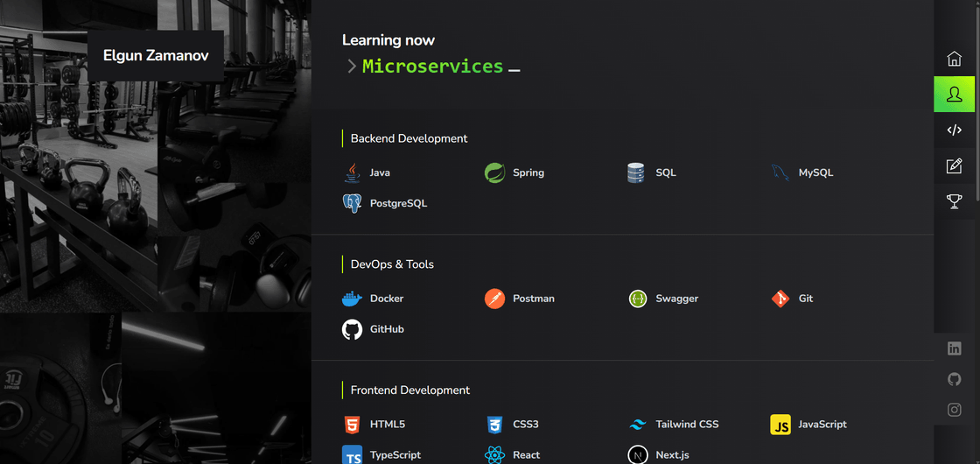Click the CSS3 shield icon
980x464 pixels.
(494, 425)
